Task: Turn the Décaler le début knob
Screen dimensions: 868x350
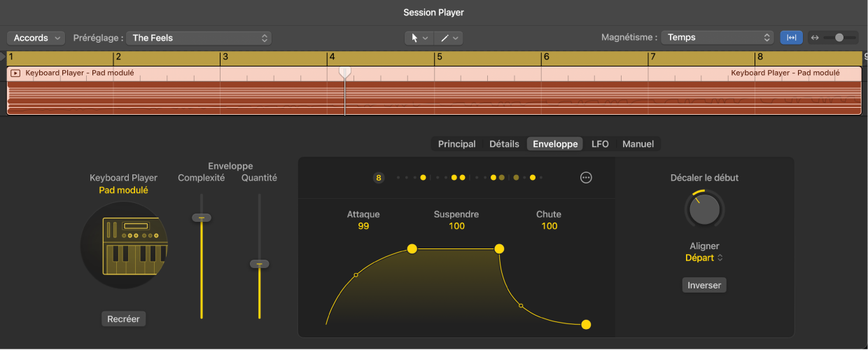Action: [x=704, y=208]
